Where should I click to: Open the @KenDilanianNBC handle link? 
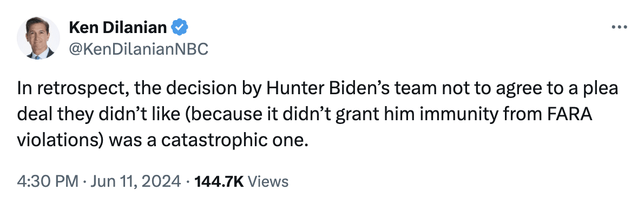tap(139, 49)
